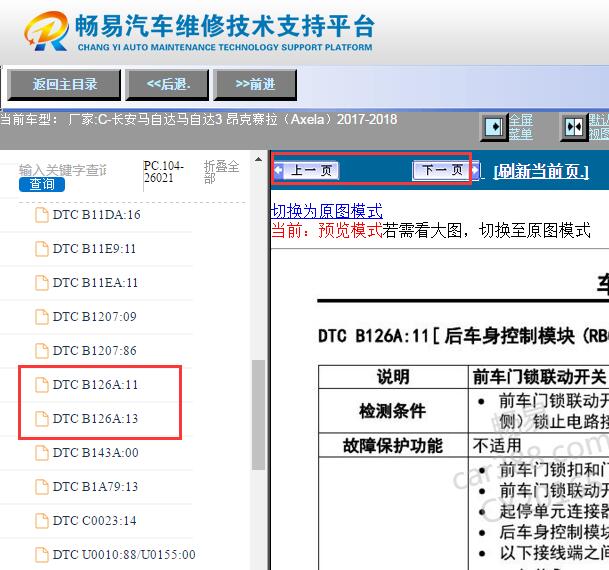Click document icon beside DTC B11EA:11
This screenshot has width=609, height=570.
coord(42,283)
